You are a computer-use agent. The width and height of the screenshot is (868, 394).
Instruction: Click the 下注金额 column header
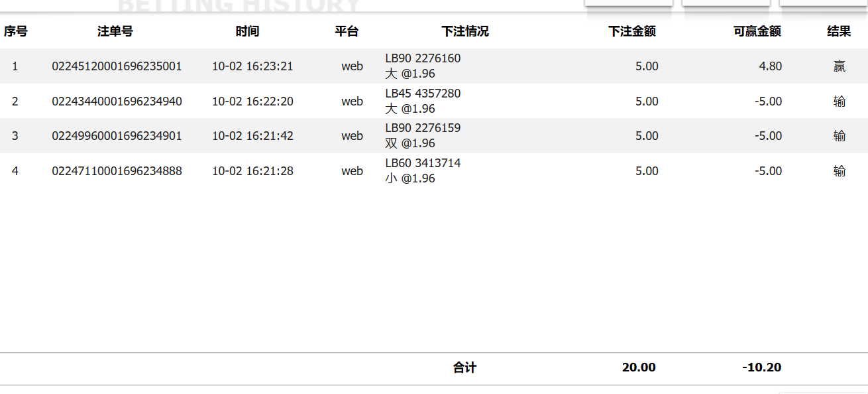(631, 31)
